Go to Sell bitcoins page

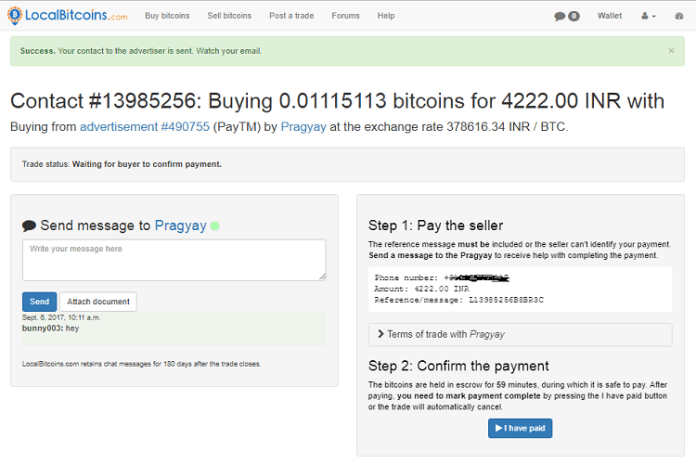click(x=229, y=16)
